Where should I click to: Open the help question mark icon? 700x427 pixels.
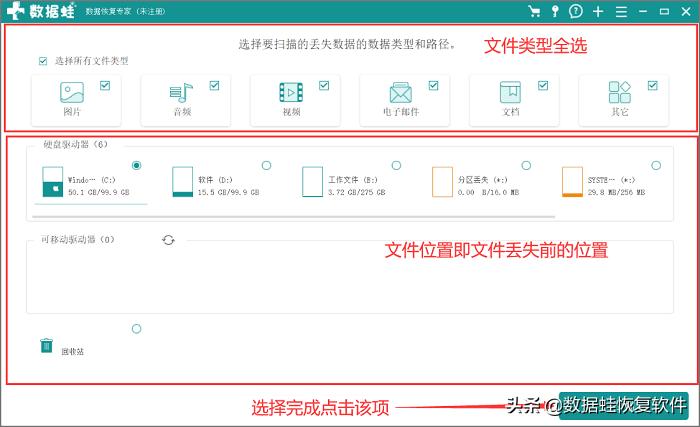tap(576, 11)
